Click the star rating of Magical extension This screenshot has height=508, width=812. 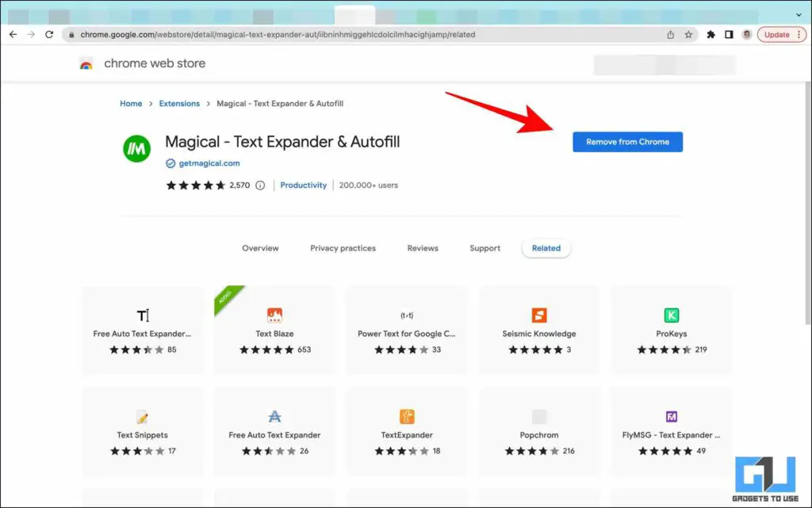point(196,185)
